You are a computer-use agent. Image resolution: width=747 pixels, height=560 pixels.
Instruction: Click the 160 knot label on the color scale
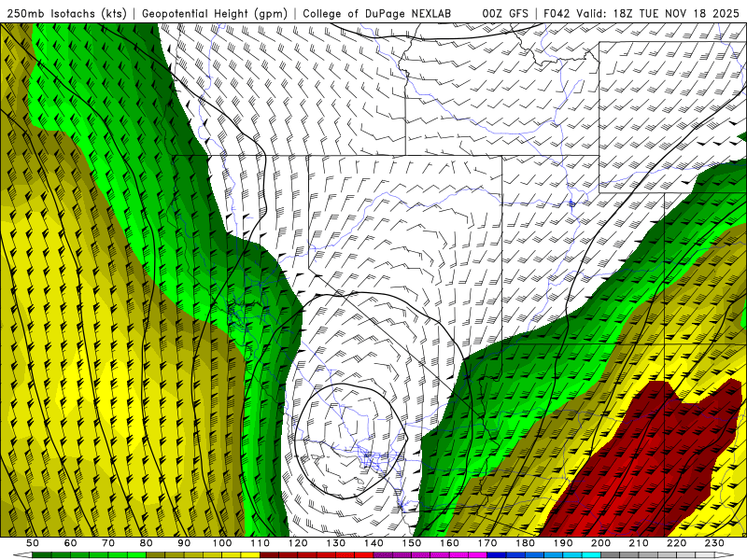click(449, 543)
